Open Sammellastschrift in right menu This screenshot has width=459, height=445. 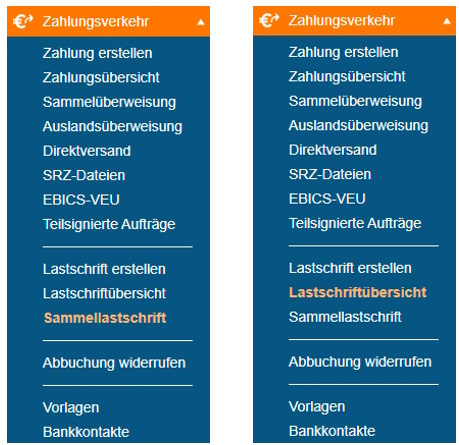[x=345, y=317]
